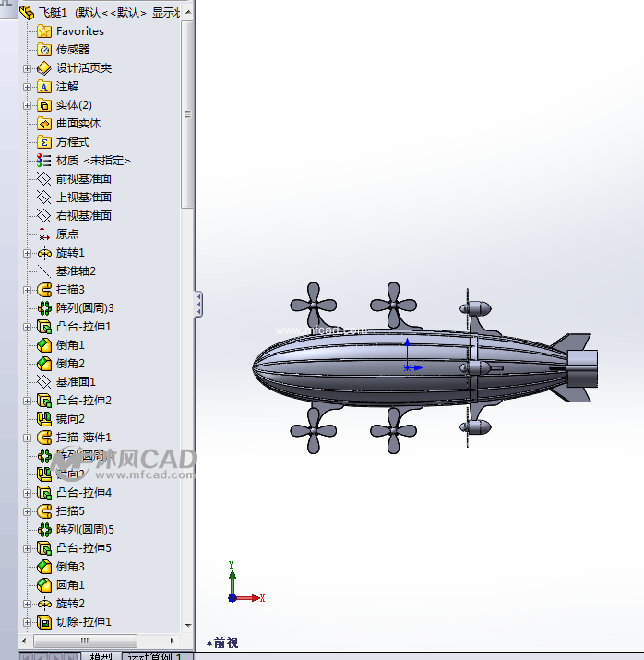Screen dimensions: 644x660
Task: Click the blue origin triad on the airship
Action: [412, 354]
